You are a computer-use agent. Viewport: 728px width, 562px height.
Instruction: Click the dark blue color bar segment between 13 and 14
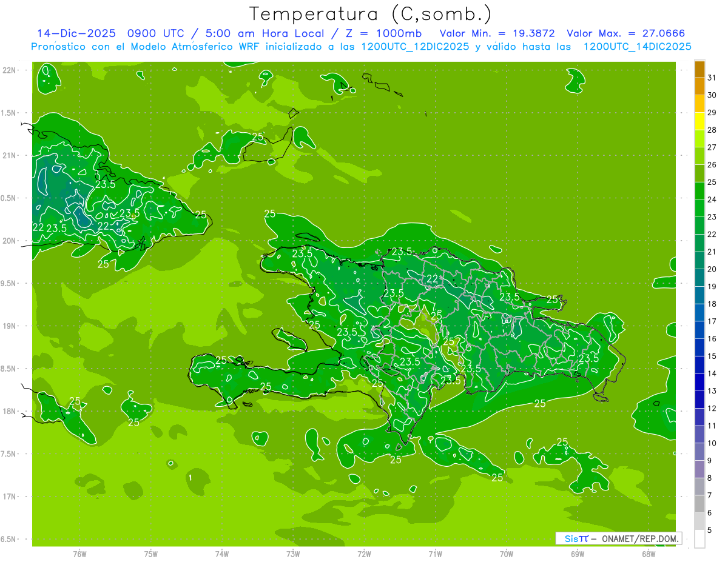point(699,382)
